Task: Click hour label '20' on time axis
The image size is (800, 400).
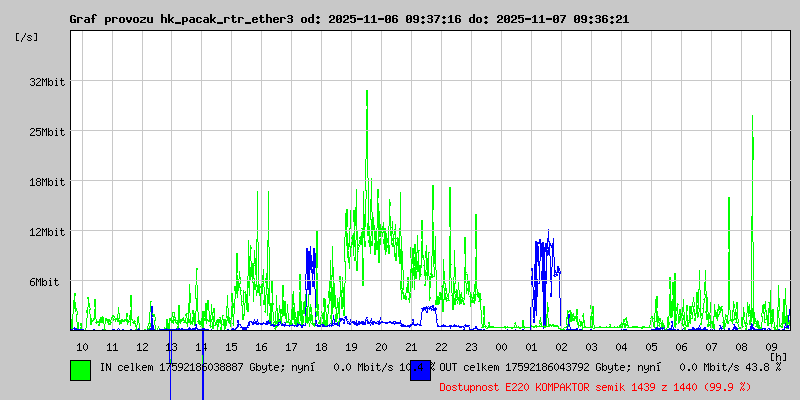Action: click(x=382, y=347)
